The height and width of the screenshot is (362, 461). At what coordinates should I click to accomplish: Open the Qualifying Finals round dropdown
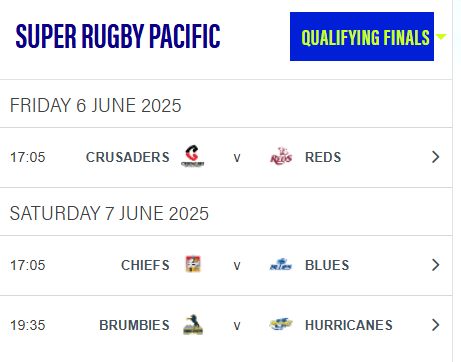click(x=362, y=37)
